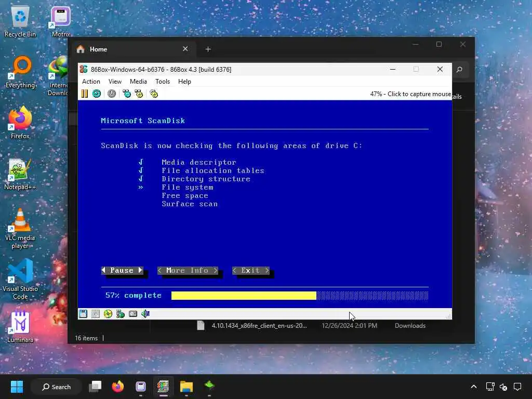This screenshot has height=399, width=532.
Task: Select the Home tab in File Explorer
Action: tap(132, 49)
